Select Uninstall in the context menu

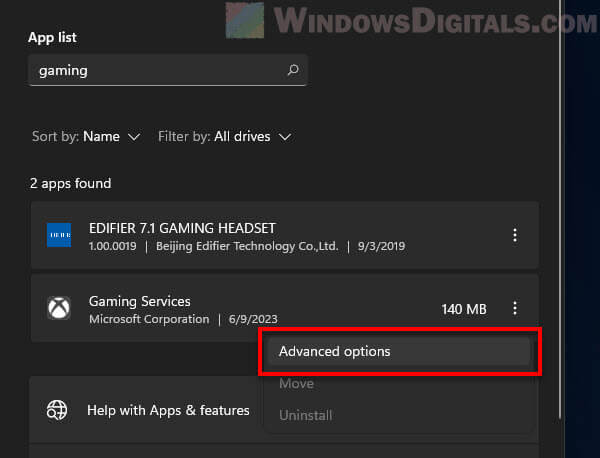coord(306,415)
